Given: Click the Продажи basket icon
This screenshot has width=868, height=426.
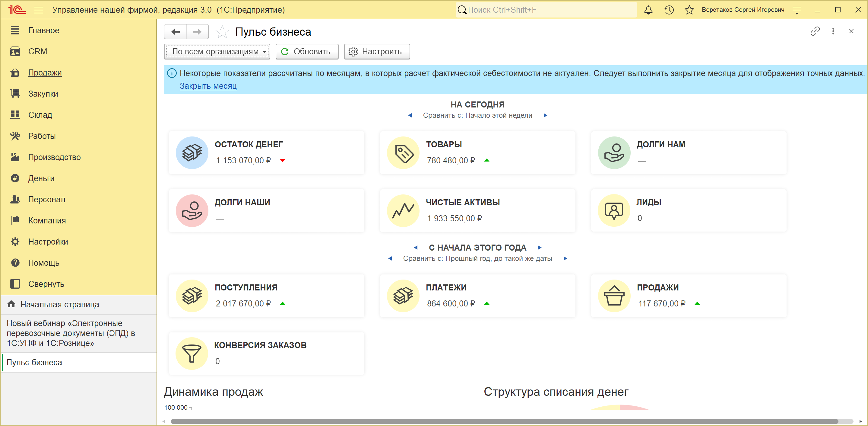Looking at the screenshot, I should 614,296.
